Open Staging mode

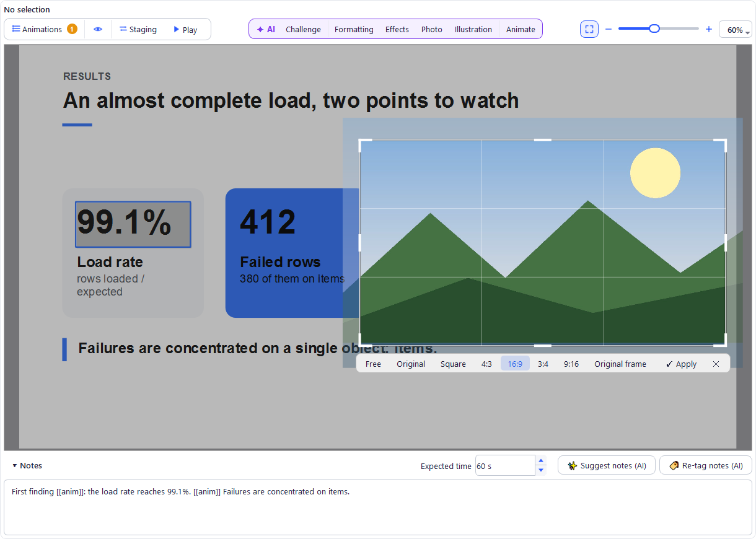[x=138, y=29]
